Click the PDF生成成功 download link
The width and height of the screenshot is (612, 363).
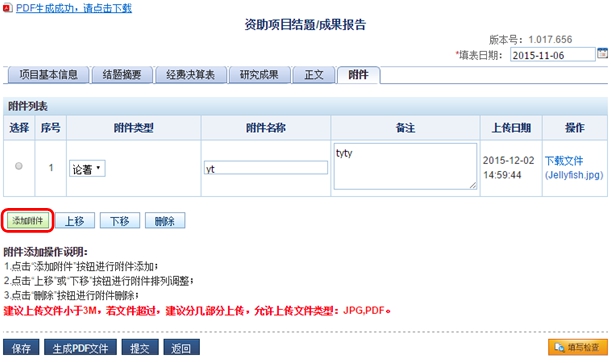(x=74, y=8)
